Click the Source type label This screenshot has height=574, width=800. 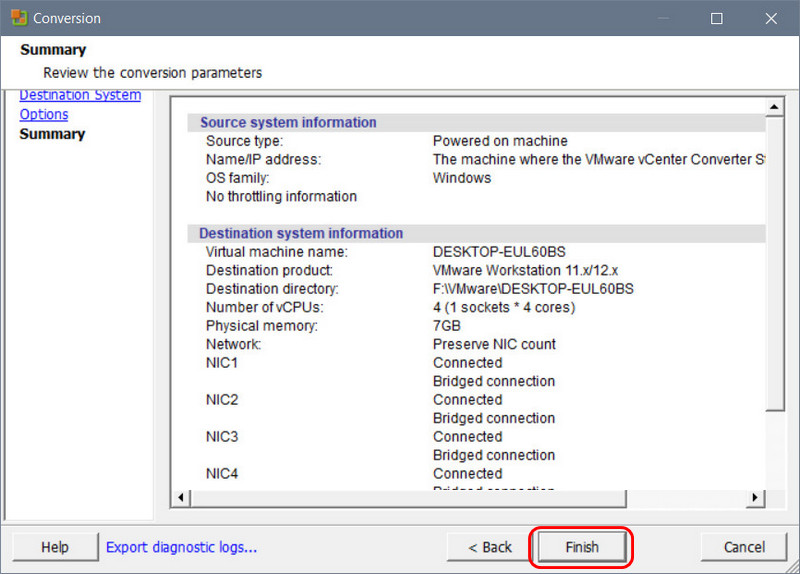point(244,141)
